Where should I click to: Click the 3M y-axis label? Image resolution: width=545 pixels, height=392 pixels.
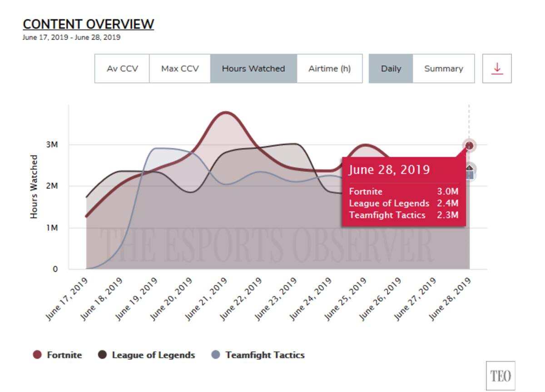click(52, 145)
